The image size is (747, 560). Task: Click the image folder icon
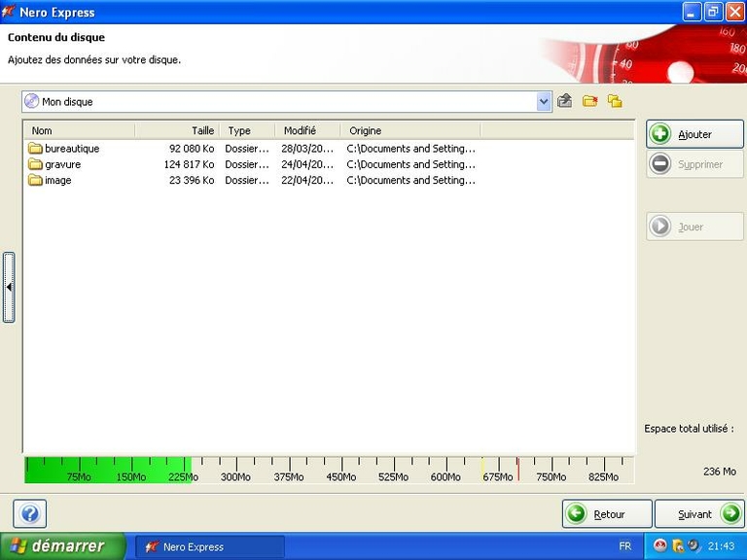35,180
